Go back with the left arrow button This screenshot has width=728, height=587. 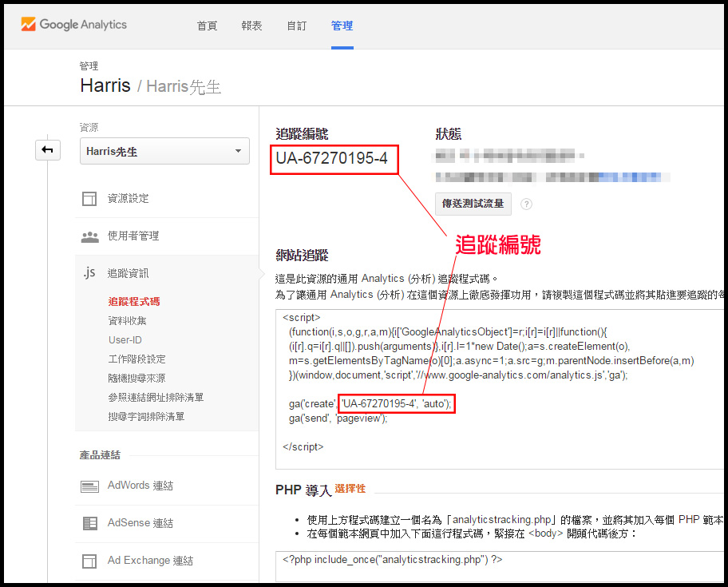[48, 150]
